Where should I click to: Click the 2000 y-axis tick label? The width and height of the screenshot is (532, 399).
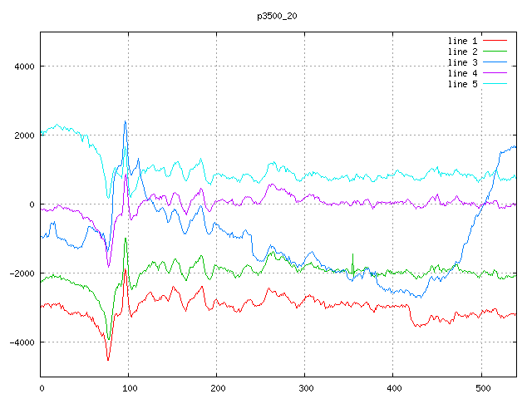[x=24, y=135]
